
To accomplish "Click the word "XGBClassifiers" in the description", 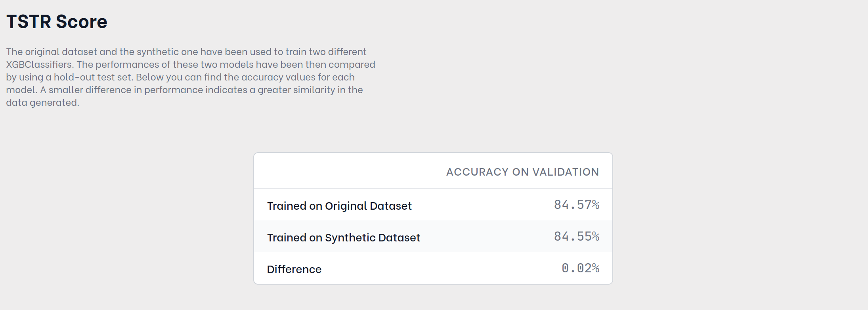I will click(39, 65).
